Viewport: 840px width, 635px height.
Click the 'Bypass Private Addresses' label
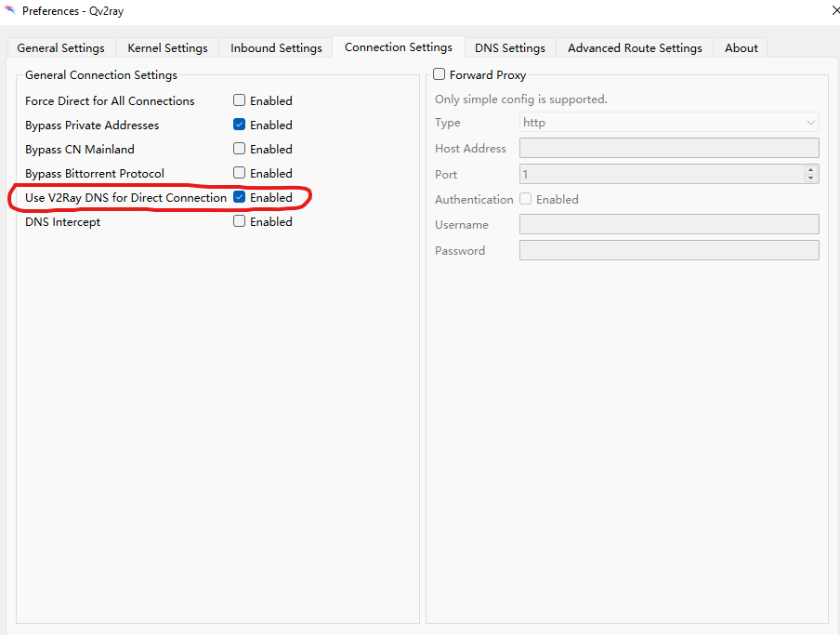(92, 126)
